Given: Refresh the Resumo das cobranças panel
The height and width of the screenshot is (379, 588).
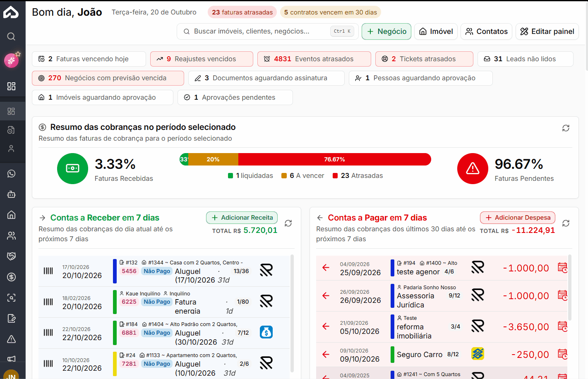Looking at the screenshot, I should (566, 128).
